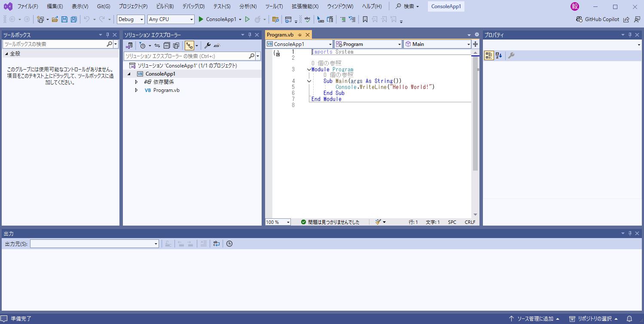Click the alphabetical sort icon in Properties
The height and width of the screenshot is (324, 644).
tap(499, 55)
